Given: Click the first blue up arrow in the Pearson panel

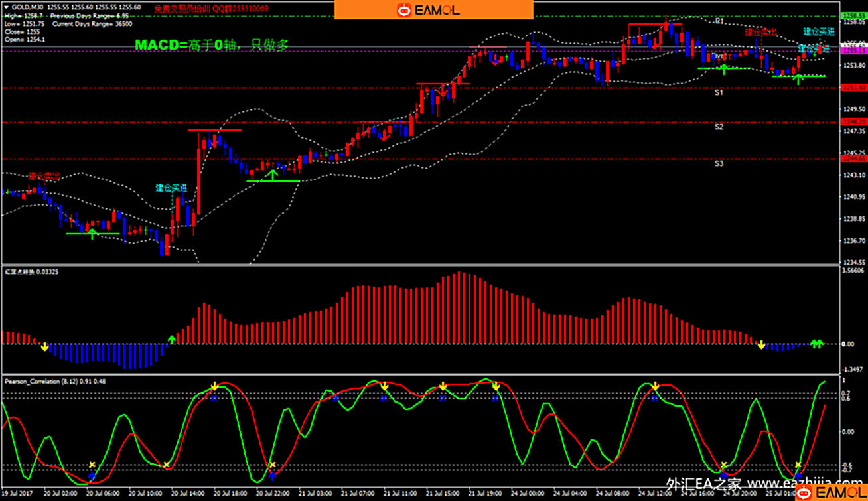Looking at the screenshot, I should coord(92,476).
